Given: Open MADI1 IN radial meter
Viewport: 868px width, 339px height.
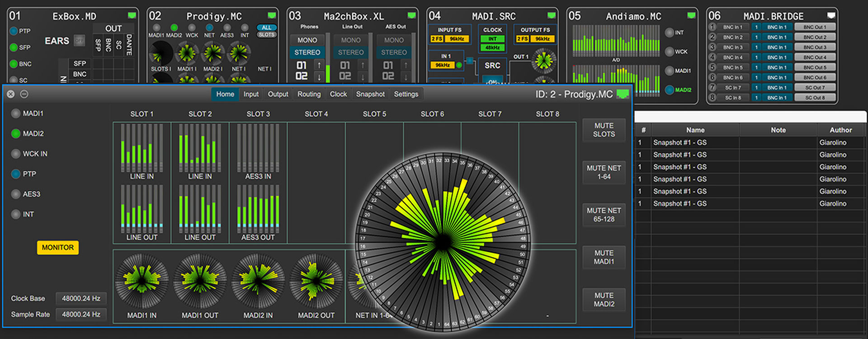Looking at the screenshot, I should pyautogui.click(x=142, y=281).
